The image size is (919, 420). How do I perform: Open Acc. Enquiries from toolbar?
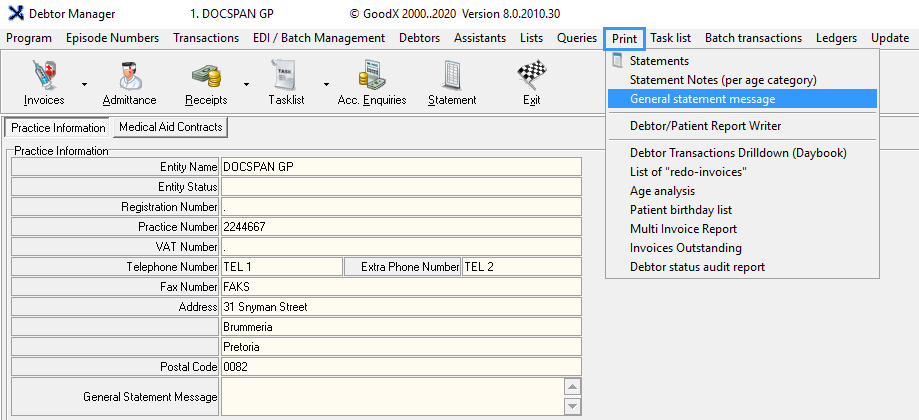(x=372, y=76)
